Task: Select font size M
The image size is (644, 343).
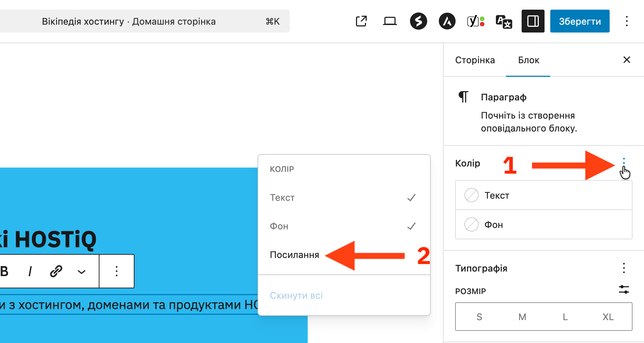Action: pyautogui.click(x=522, y=317)
